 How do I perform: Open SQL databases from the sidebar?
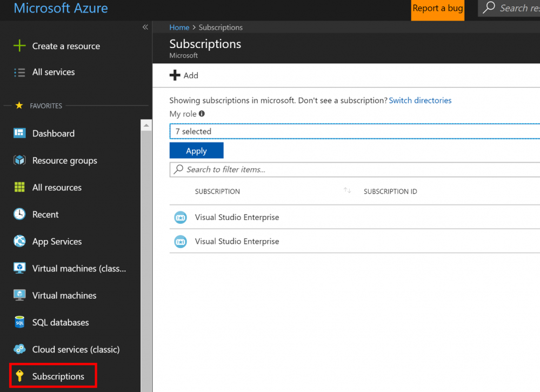61,322
